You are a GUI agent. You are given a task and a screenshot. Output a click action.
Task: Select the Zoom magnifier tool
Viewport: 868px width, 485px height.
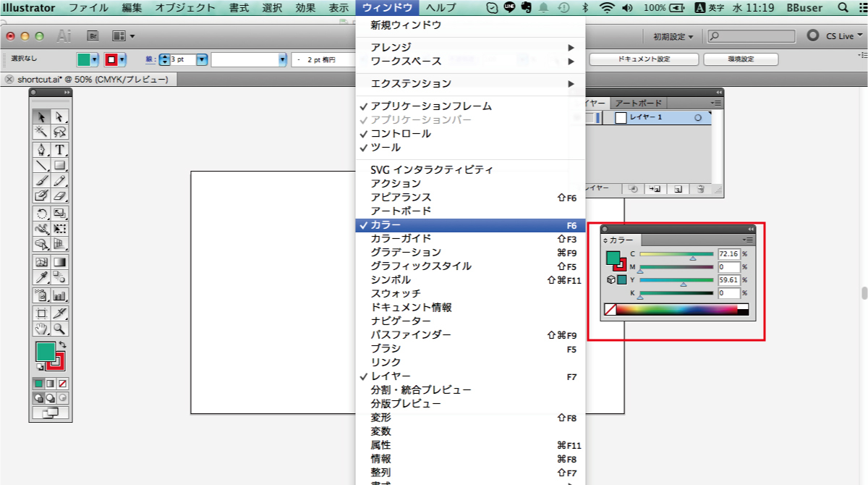pos(59,329)
